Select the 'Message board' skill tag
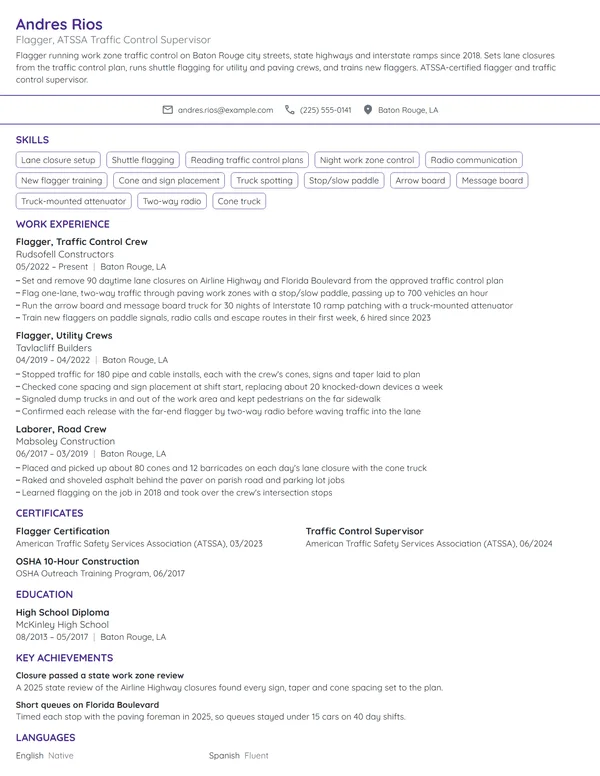Viewport: 600px width, 776px height. click(x=492, y=181)
